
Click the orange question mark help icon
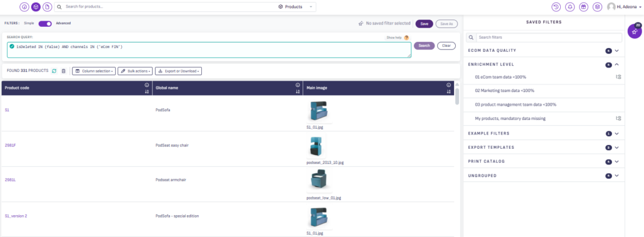click(406, 38)
